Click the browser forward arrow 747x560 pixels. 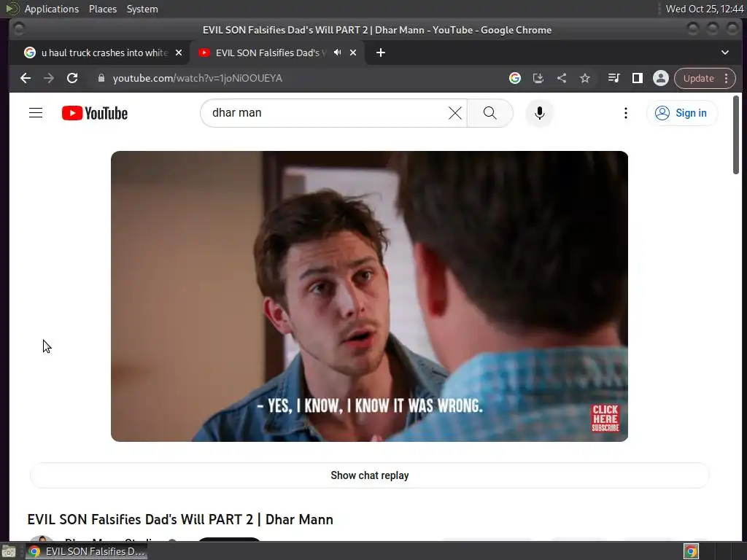coord(49,78)
